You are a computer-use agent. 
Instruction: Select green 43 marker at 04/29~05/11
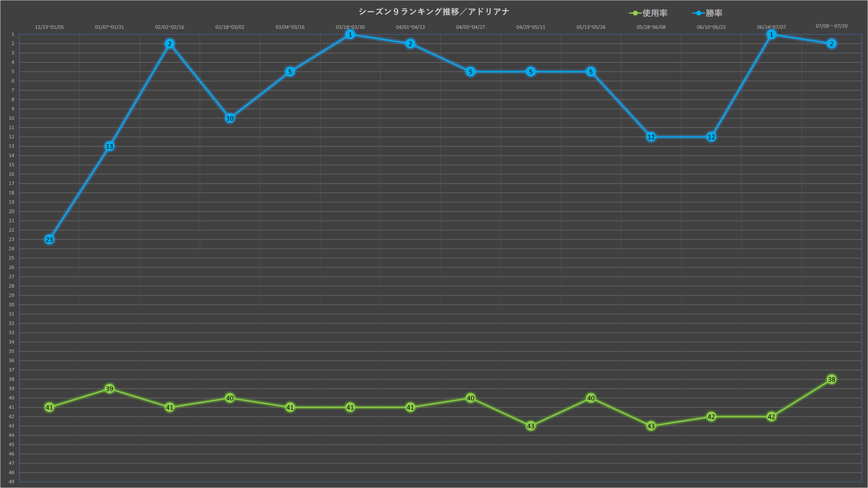(x=531, y=426)
